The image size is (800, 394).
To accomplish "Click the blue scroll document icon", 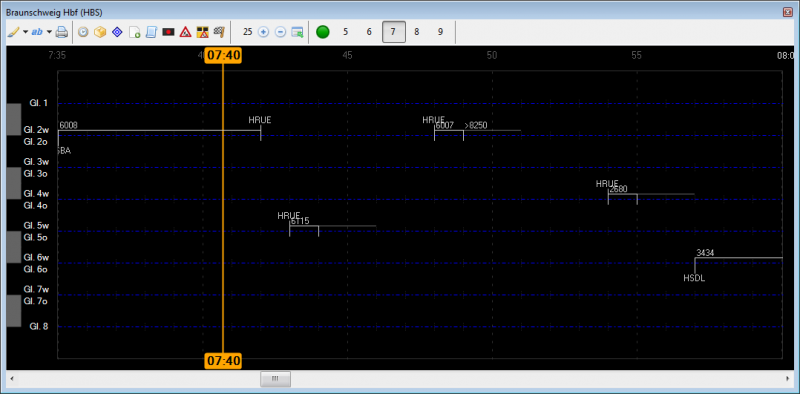I will point(152,32).
